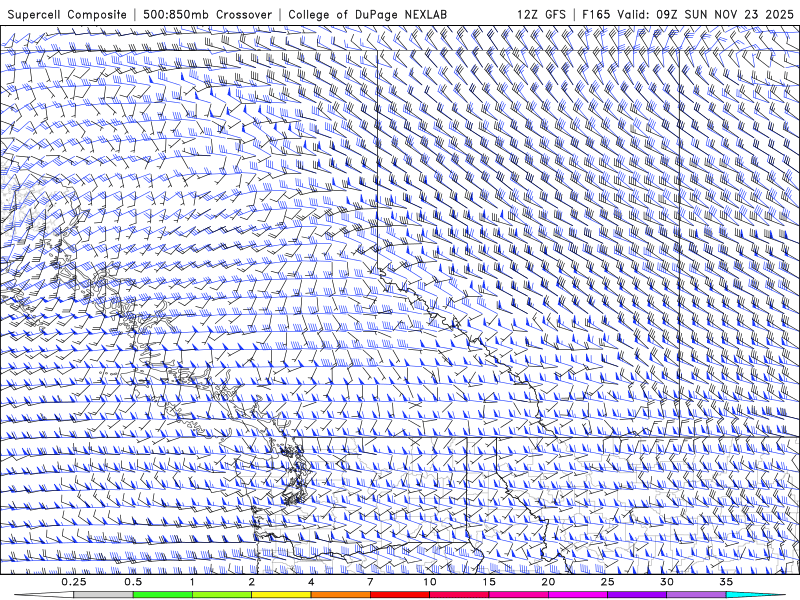Select the cyan above-35 color bar arrow
This screenshot has width=800, height=600.
(x=756, y=595)
